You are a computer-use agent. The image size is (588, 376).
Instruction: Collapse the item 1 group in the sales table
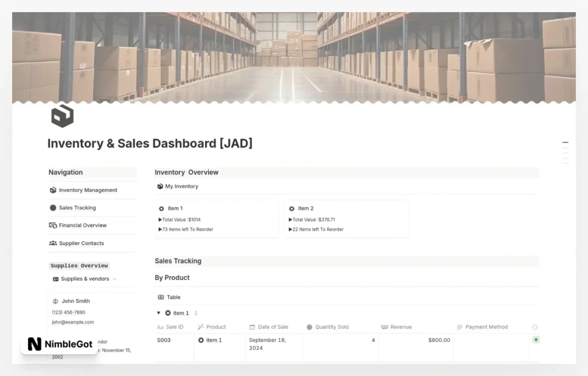coord(158,313)
